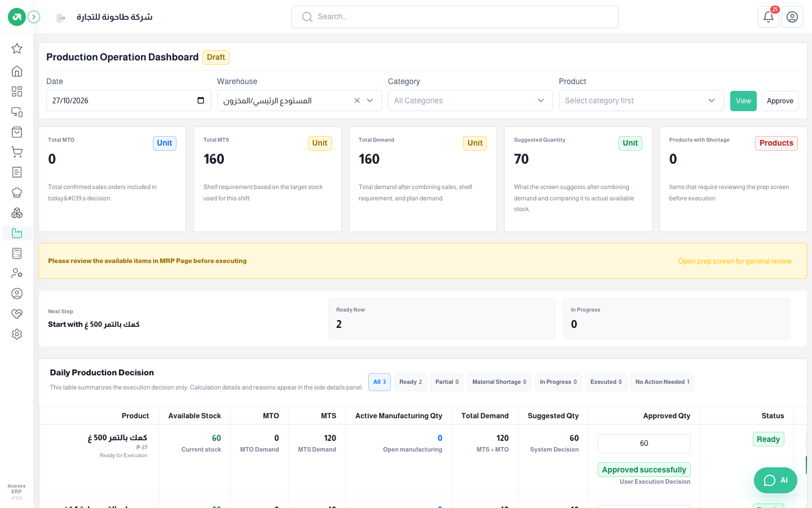812x508 pixels.
Task: Open the inventory boxes icon in sidebar
Action: 17,213
